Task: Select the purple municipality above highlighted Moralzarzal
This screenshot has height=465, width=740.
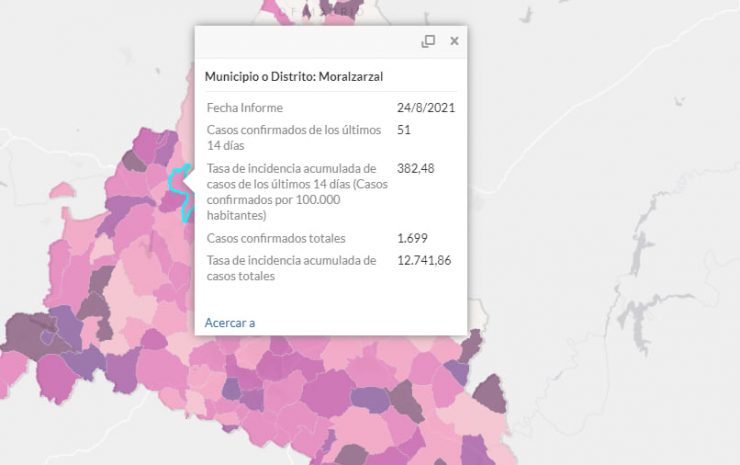Action: coord(165,146)
